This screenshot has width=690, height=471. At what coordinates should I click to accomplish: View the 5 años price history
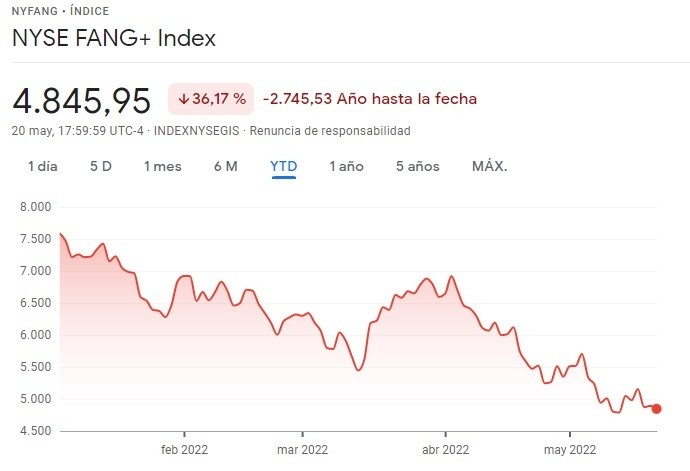pos(417,166)
